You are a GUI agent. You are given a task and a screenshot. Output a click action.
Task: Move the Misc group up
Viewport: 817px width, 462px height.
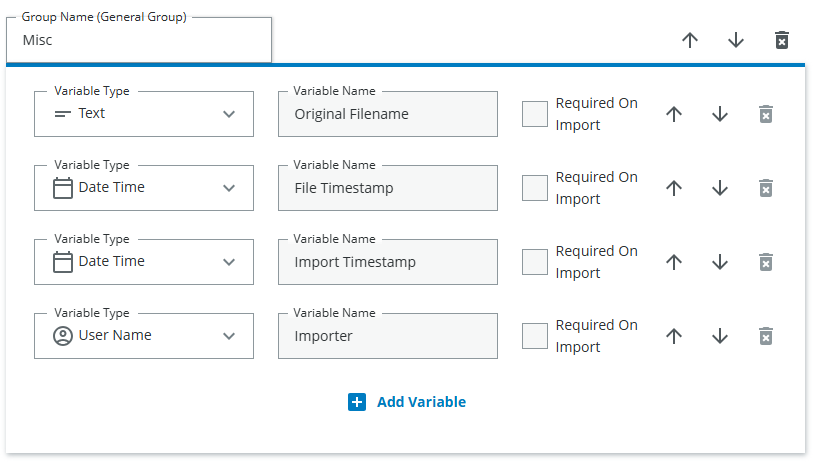(x=690, y=40)
